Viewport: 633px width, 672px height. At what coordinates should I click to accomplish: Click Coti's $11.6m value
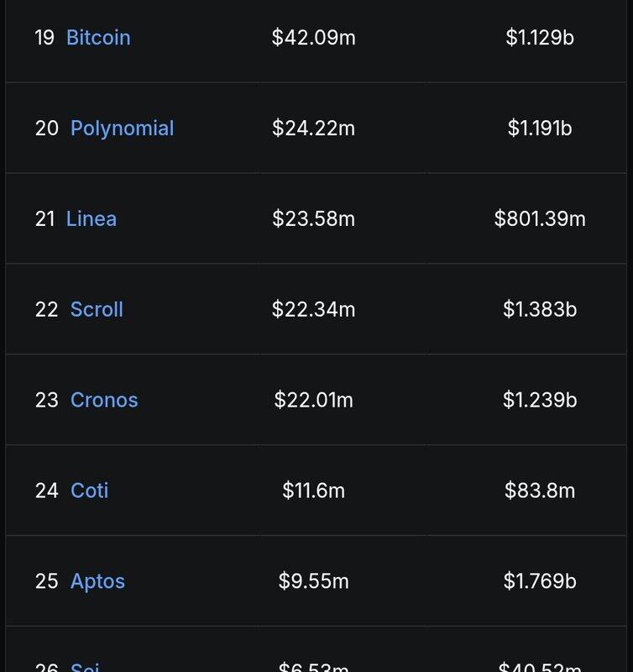tap(313, 491)
